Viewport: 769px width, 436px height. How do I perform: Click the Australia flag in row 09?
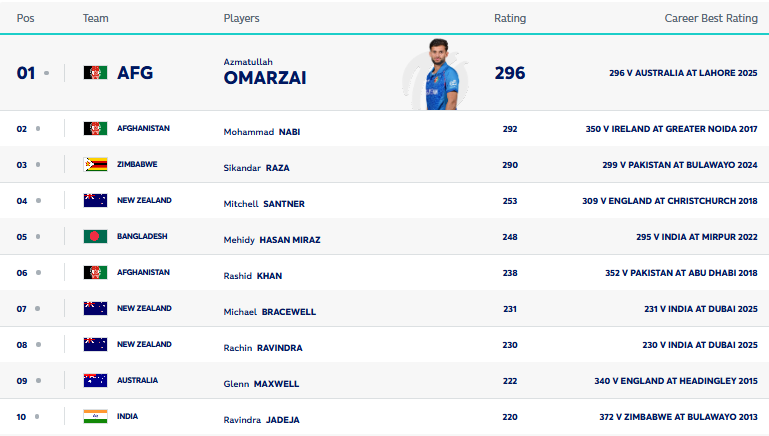pyautogui.click(x=95, y=380)
